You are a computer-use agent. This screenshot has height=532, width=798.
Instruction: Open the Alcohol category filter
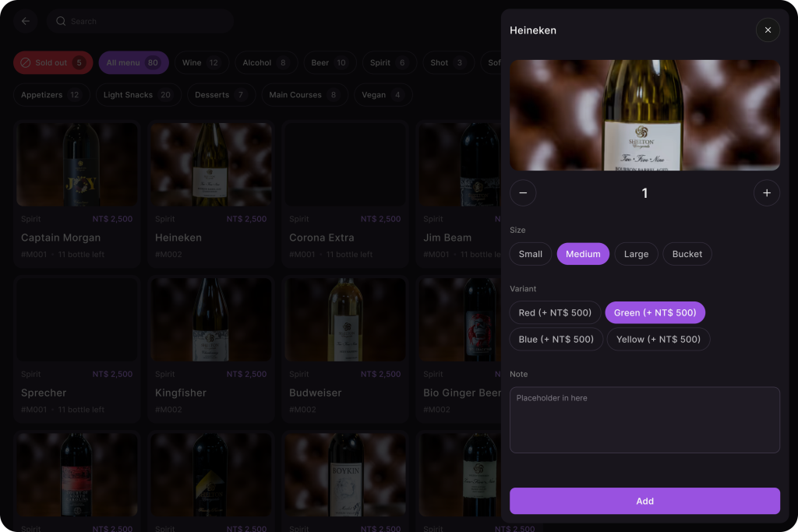click(x=267, y=62)
